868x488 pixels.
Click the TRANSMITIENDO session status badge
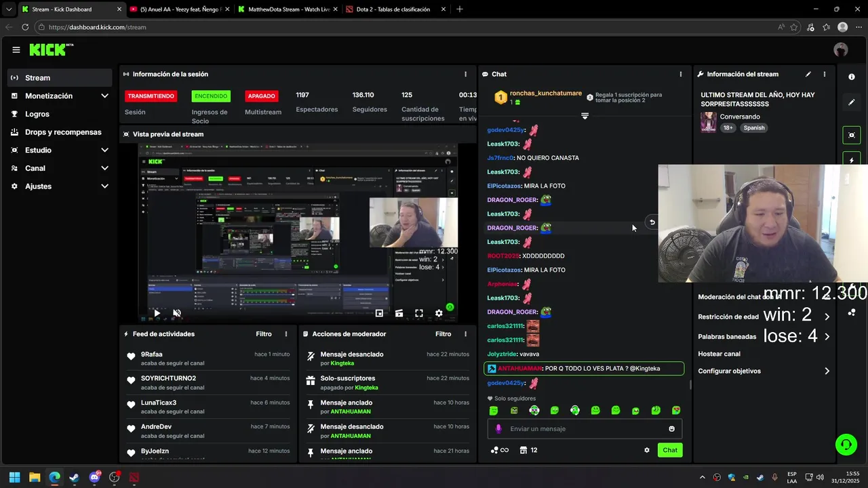coord(151,96)
